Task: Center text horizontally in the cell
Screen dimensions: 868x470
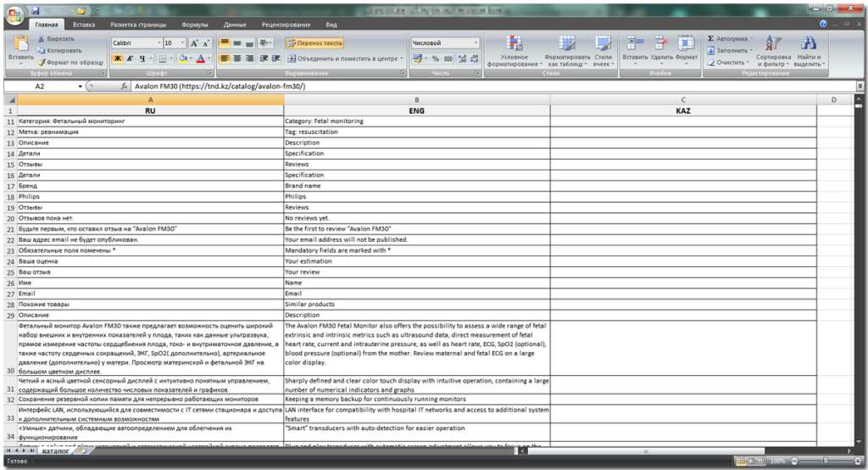Action: [237, 59]
